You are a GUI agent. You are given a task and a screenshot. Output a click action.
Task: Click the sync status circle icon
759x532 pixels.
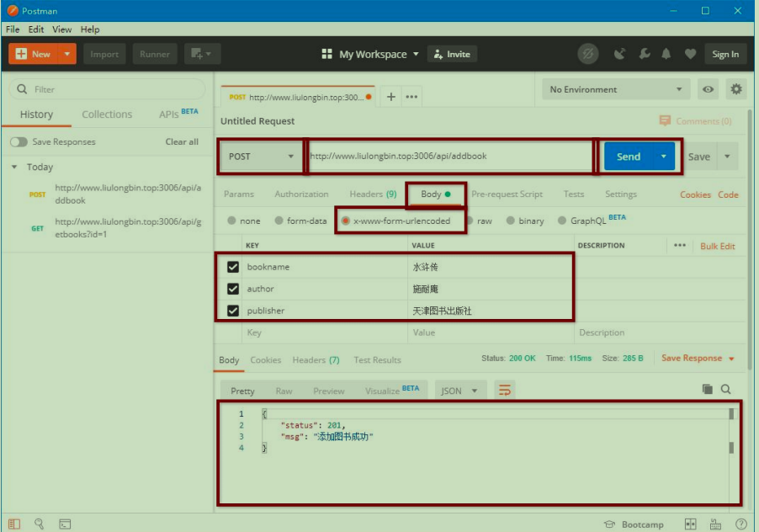coord(587,54)
